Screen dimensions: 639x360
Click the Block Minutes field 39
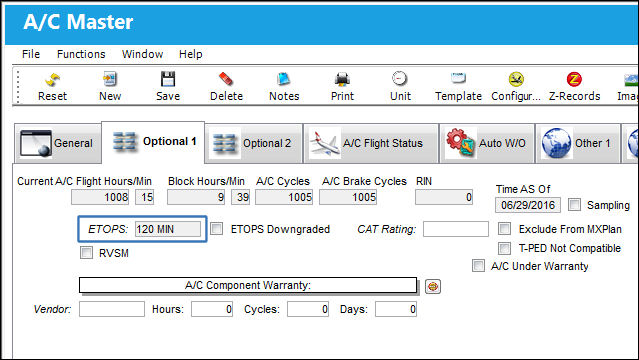pos(240,197)
